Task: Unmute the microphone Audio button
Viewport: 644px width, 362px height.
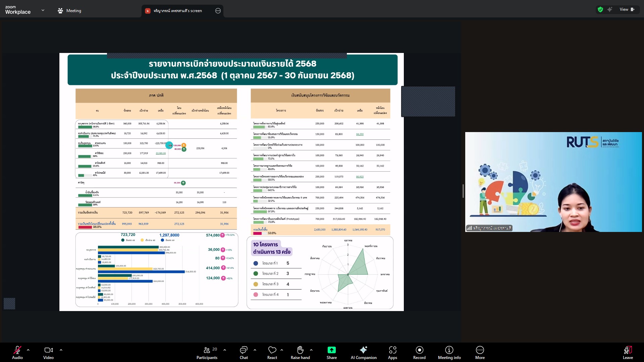Action: coord(17,352)
